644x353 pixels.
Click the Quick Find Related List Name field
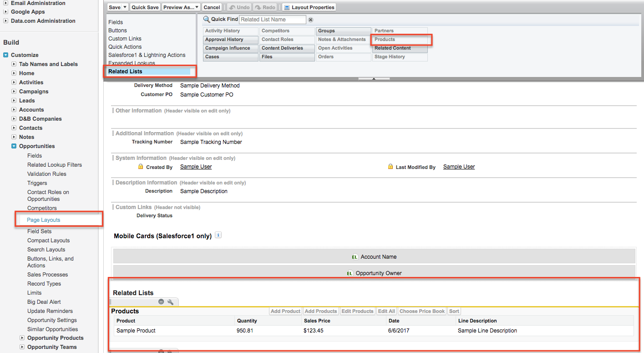click(272, 20)
